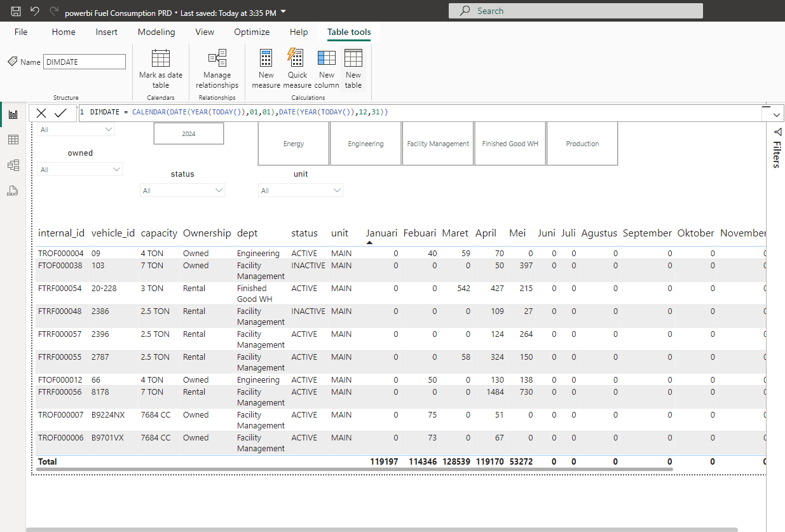Click the Januari total 119197

[384, 461]
